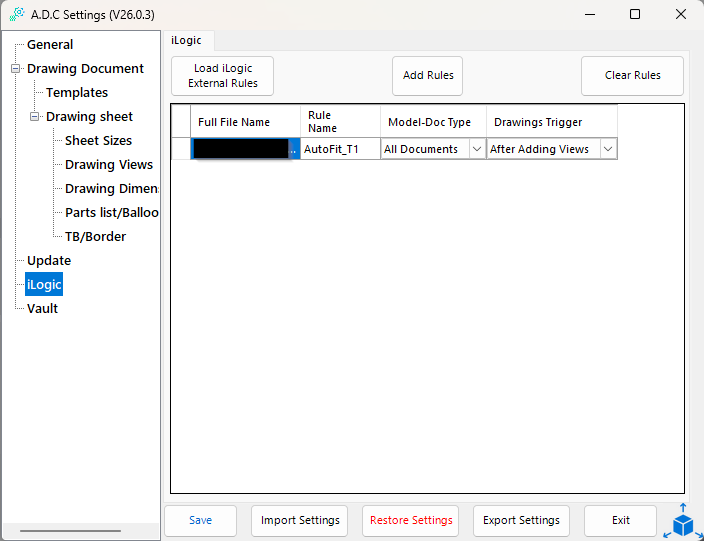Collapse the Drawing sheet tree node
The width and height of the screenshot is (704, 541).
click(35, 117)
